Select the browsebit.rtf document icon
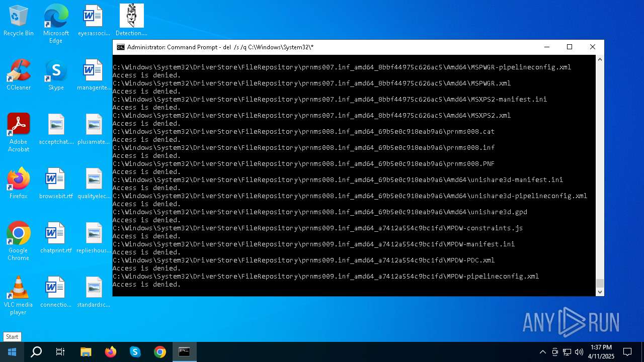The width and height of the screenshot is (644, 362). (56, 184)
